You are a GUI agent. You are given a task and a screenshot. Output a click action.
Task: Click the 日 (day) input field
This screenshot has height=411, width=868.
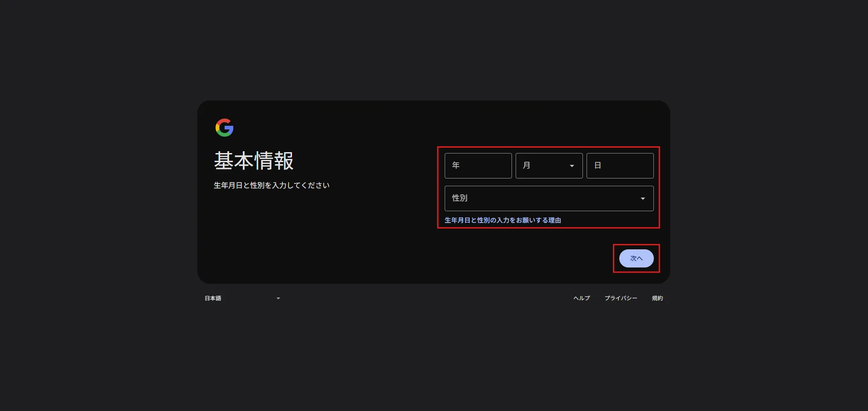620,166
